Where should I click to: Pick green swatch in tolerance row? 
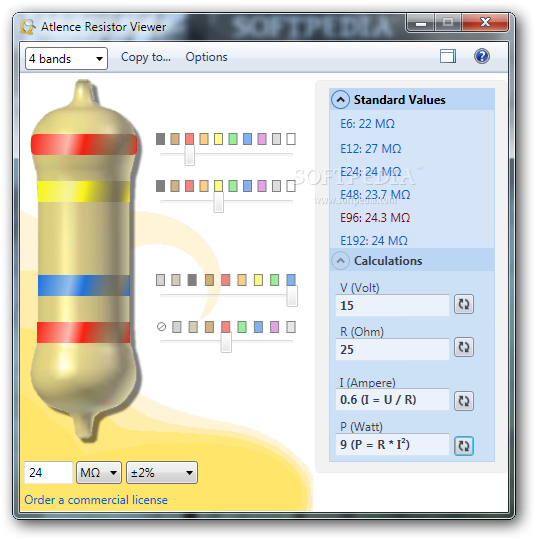coord(242,326)
